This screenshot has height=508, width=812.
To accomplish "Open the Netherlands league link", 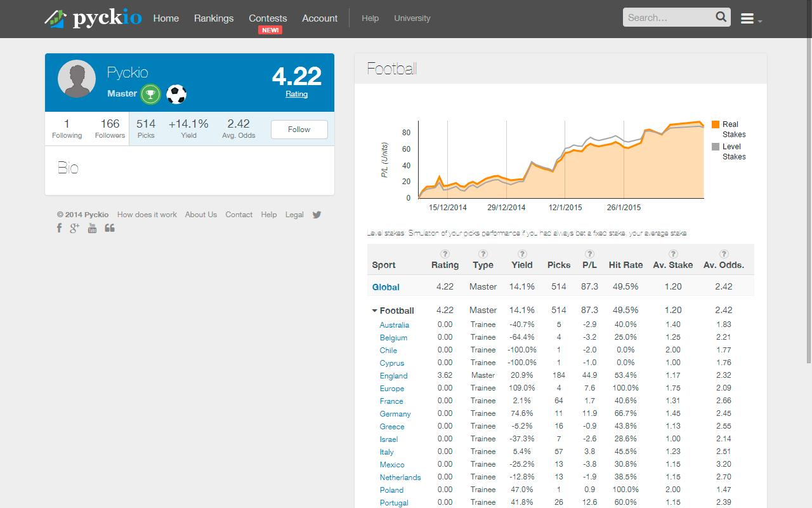I will pos(400,478).
